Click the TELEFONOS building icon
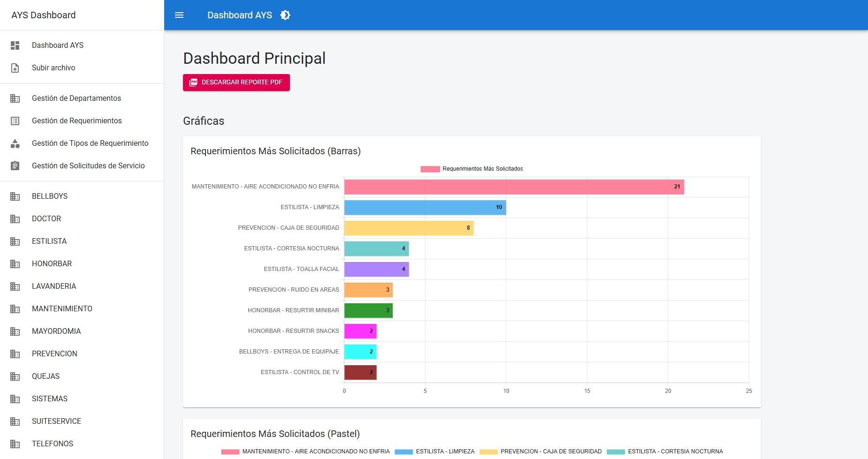Viewport: 868px width, 459px height. coord(15,444)
